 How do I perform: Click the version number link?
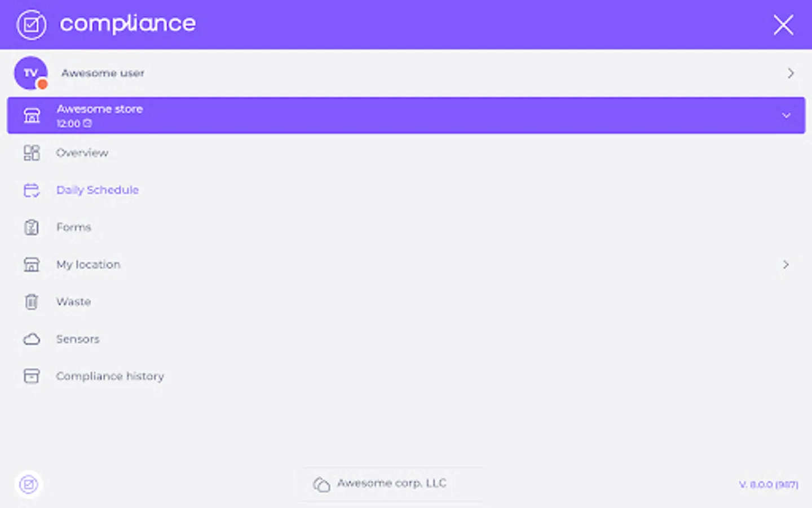769,484
